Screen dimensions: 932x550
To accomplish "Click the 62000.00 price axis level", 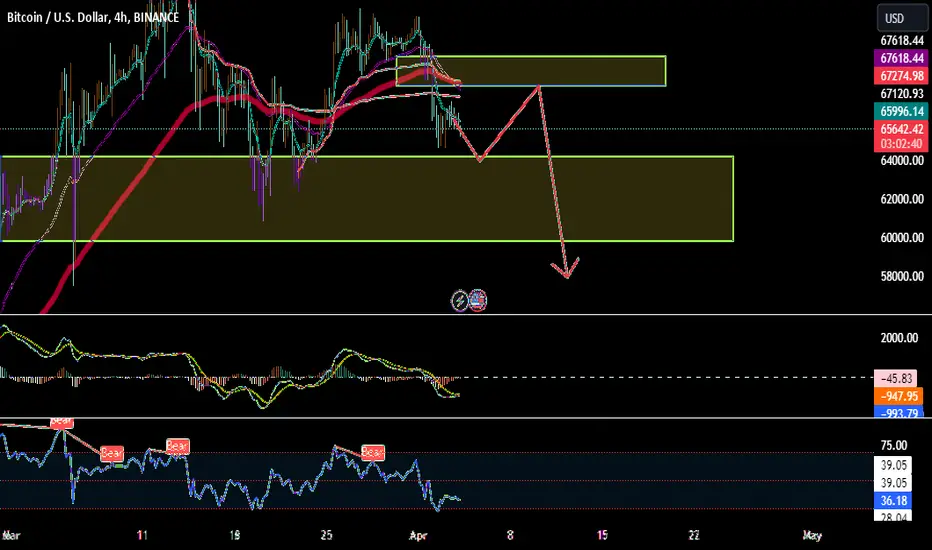I will coord(902,199).
